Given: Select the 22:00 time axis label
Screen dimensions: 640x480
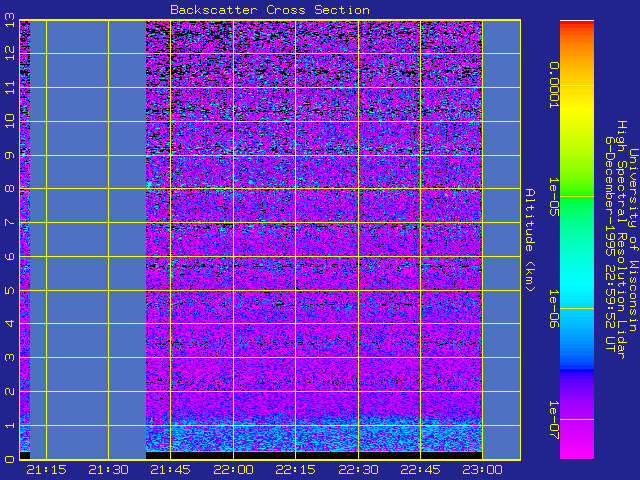Looking at the screenshot, I should click(233, 470).
